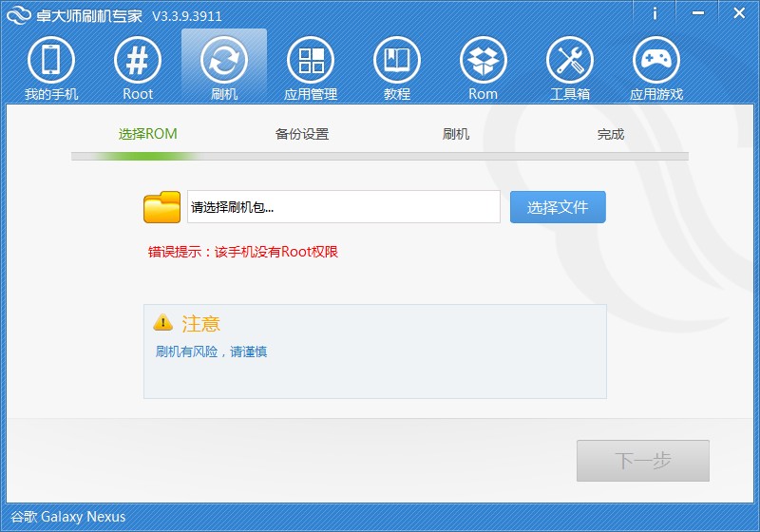Open 应用管理 app management icon
Viewport: 760px width, 532px height.
311,60
